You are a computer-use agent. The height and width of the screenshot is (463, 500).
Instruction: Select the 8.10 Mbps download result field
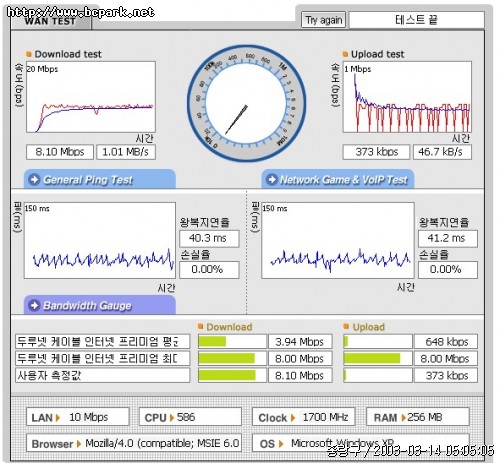coord(60,152)
